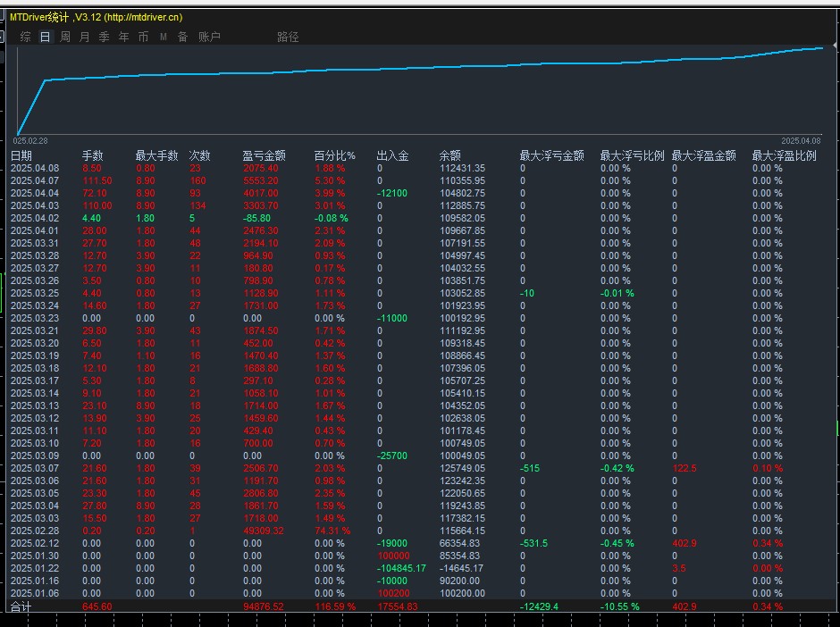The height and width of the screenshot is (627, 840).
Task: Click the 94876.52 total profit value
Action: click(x=264, y=606)
